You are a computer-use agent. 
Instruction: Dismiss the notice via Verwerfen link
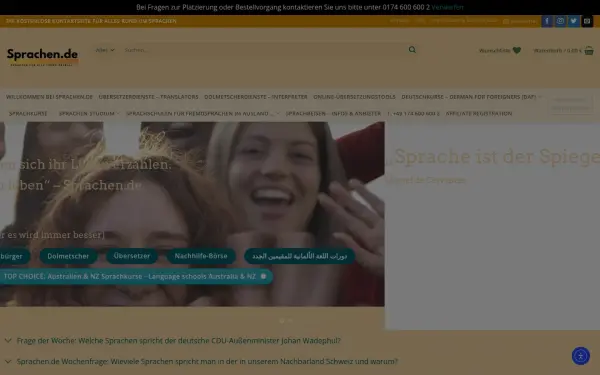(447, 7)
